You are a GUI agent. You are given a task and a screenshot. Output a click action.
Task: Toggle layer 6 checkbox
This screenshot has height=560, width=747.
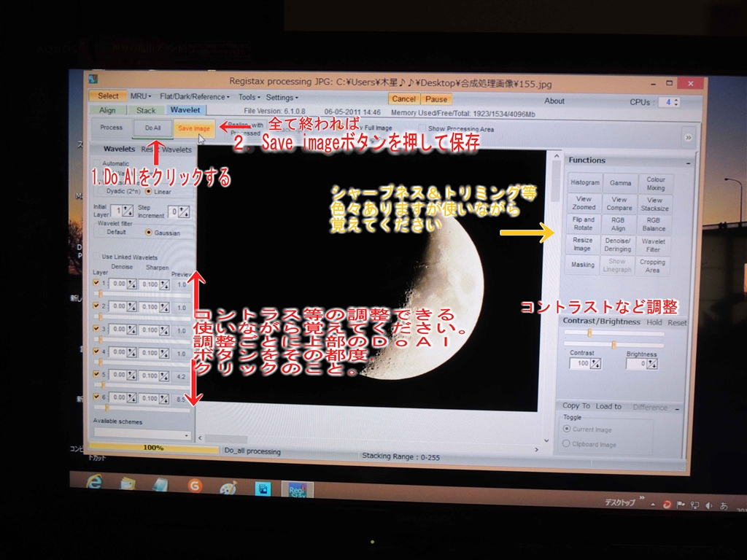click(x=96, y=397)
